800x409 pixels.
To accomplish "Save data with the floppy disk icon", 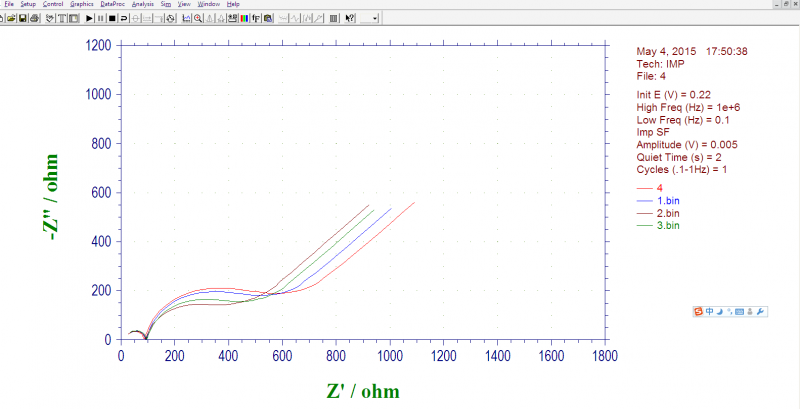I will tap(22, 18).
